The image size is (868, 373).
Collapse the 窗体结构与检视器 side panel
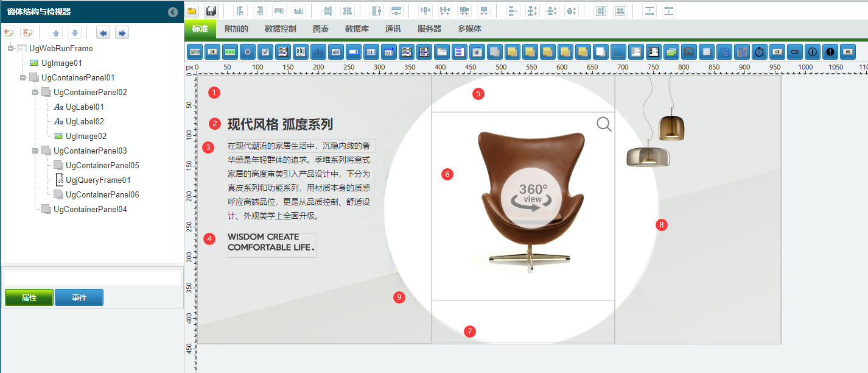[x=173, y=12]
